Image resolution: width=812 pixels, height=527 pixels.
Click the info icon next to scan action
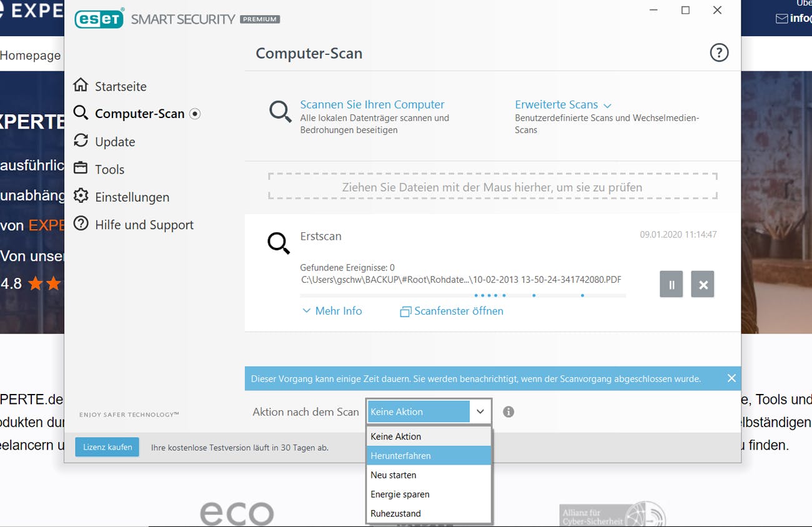click(508, 412)
